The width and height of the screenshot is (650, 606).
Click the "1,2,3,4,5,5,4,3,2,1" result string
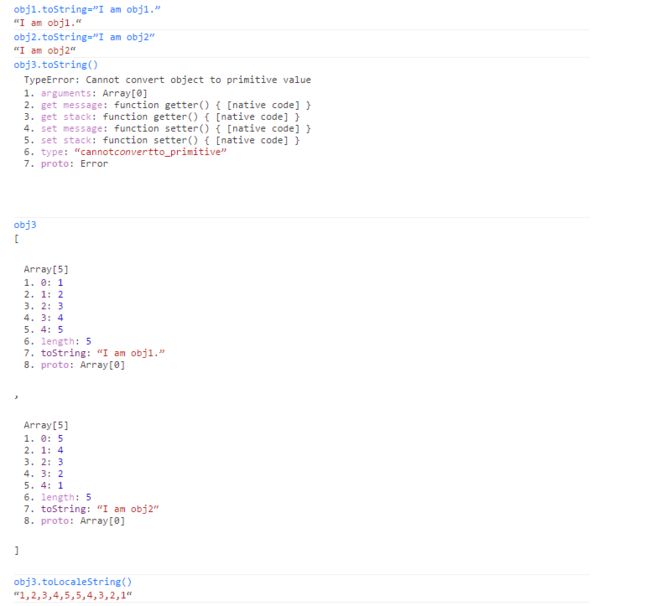tap(73, 596)
